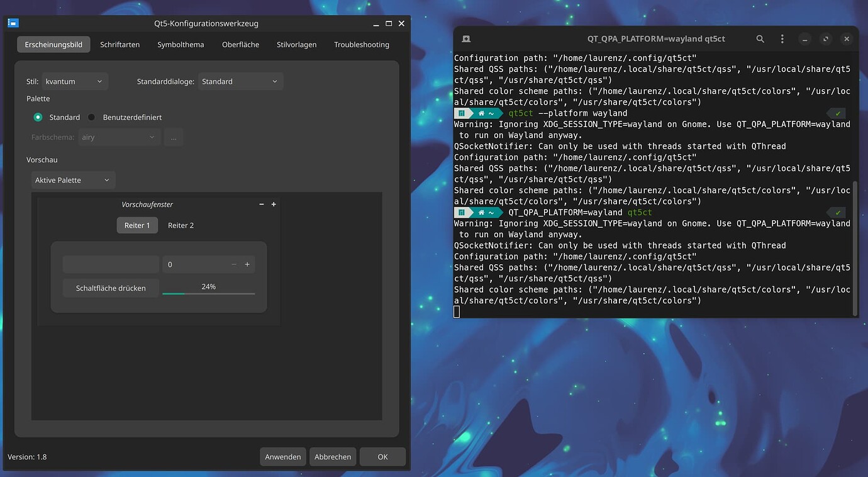
Task: Enable the Benutzerdefiniert palette option
Action: [x=91, y=117]
